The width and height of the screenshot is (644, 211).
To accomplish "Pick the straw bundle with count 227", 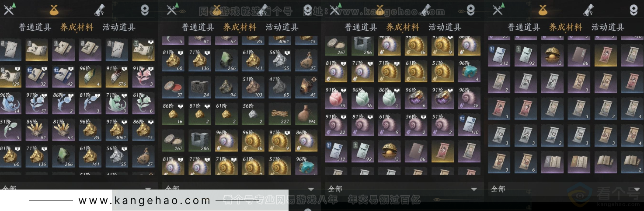I will coord(279,113).
